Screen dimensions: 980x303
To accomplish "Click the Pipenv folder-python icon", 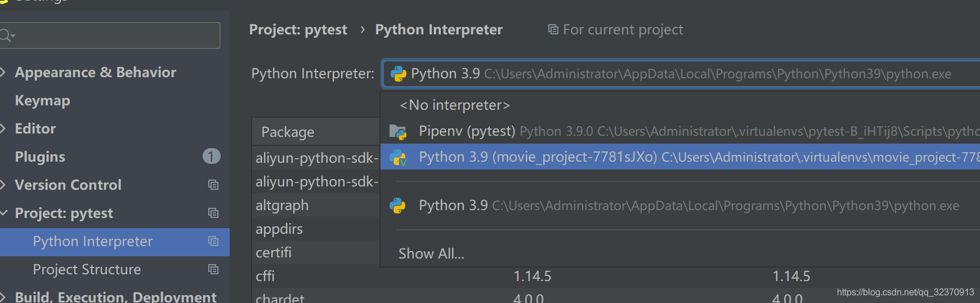I will [x=398, y=132].
